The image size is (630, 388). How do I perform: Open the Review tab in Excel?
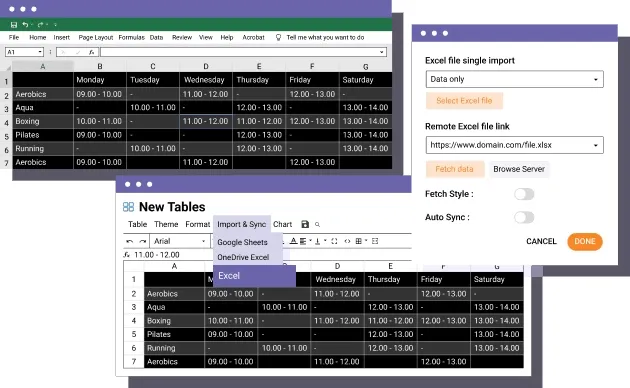[x=182, y=37]
